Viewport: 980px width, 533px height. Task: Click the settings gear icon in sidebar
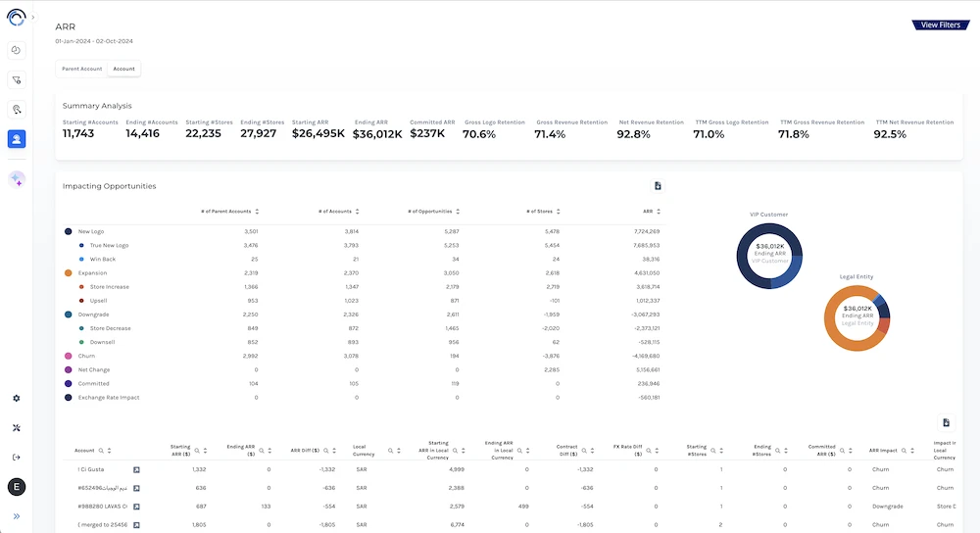click(17, 399)
